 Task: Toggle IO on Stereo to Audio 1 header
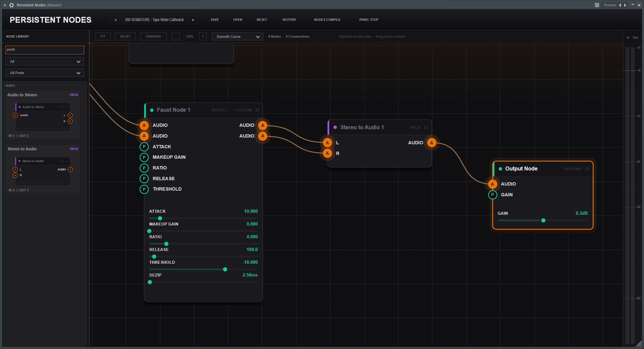(x=426, y=128)
